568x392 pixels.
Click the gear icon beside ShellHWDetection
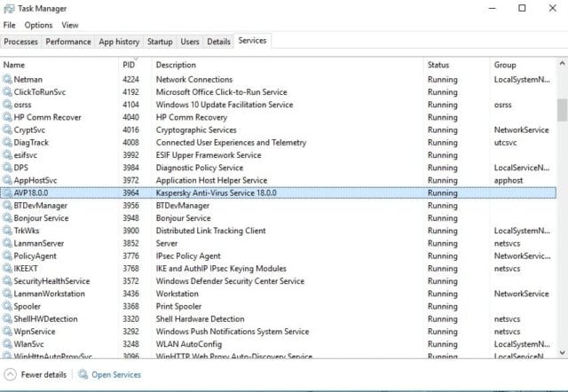7,319
